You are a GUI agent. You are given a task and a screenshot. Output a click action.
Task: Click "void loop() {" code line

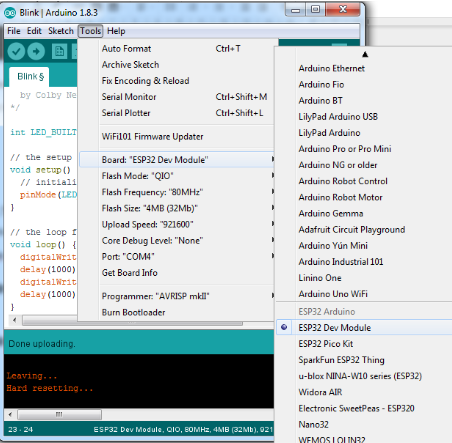tap(43, 245)
